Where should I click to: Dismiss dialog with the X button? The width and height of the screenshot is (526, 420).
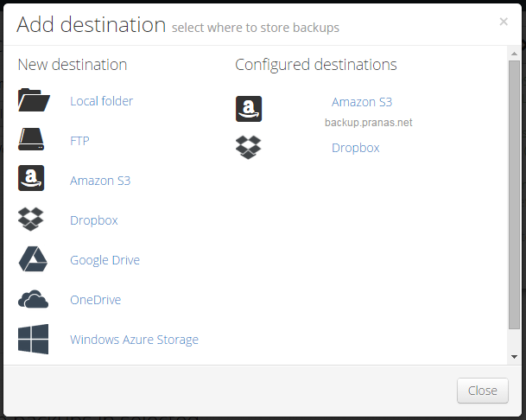pos(504,22)
